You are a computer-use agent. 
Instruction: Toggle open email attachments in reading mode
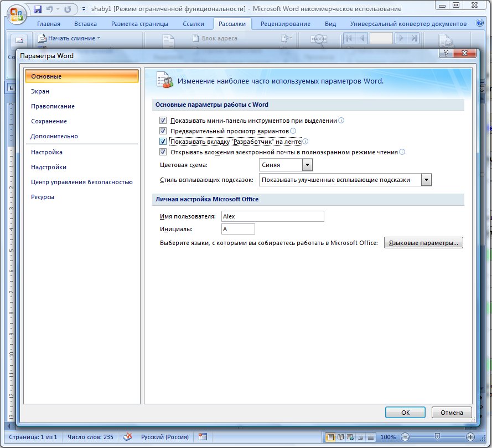163,152
